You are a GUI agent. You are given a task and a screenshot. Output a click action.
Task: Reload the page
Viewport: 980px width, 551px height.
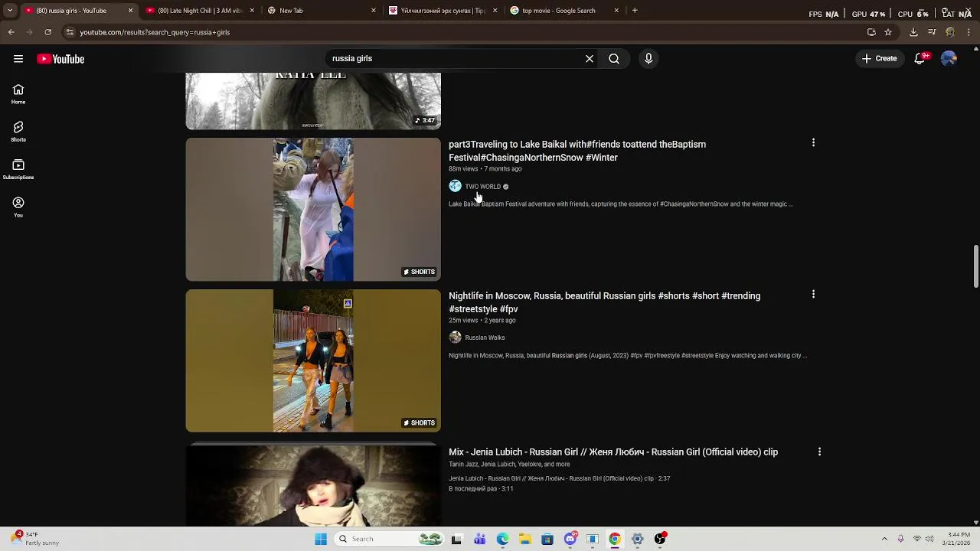(x=47, y=32)
